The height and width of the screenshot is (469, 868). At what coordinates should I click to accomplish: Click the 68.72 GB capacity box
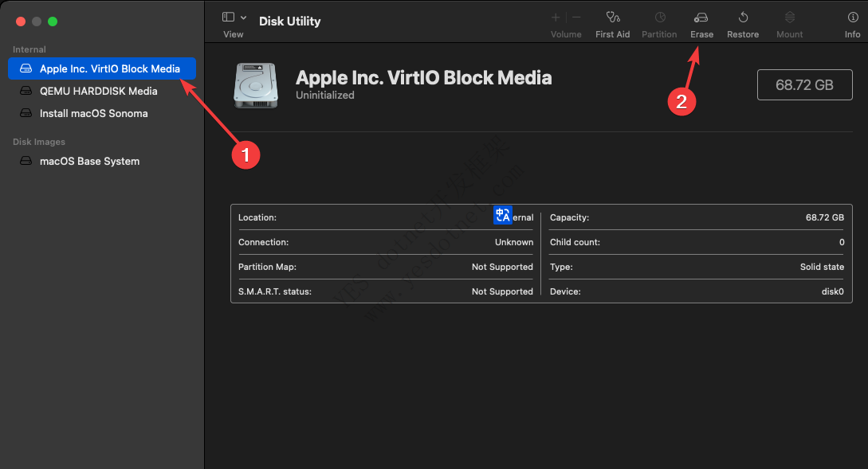click(804, 85)
